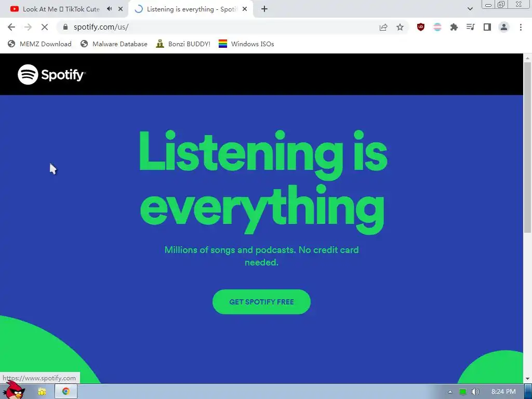Open the Malware Database bookmark
Viewport: 532px width, 399px height.
pos(114,44)
